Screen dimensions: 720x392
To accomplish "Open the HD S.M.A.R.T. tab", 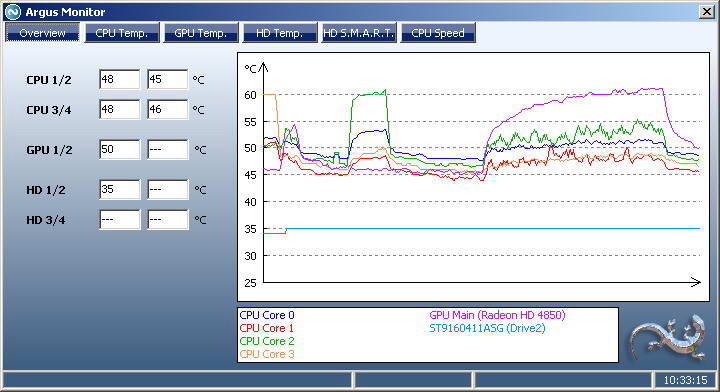I will click(359, 33).
